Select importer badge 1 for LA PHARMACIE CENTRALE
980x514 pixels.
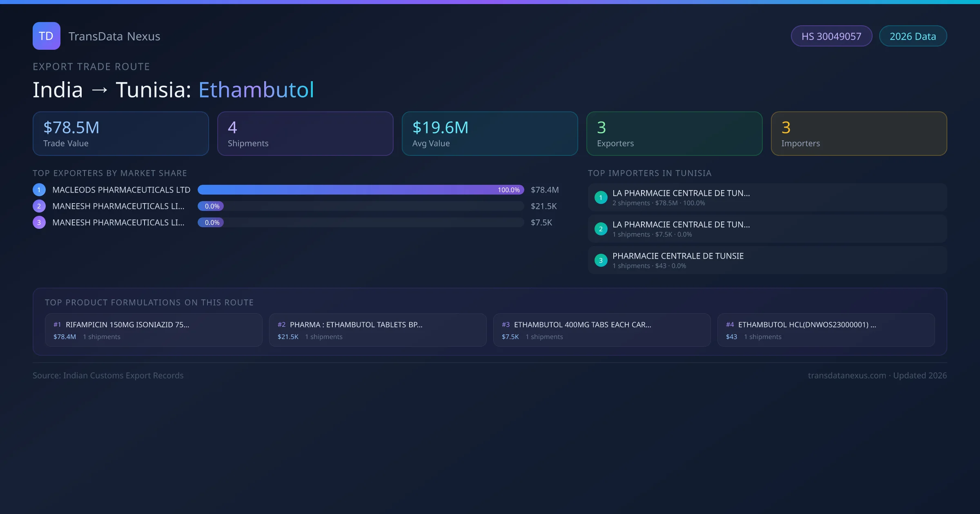[601, 197]
